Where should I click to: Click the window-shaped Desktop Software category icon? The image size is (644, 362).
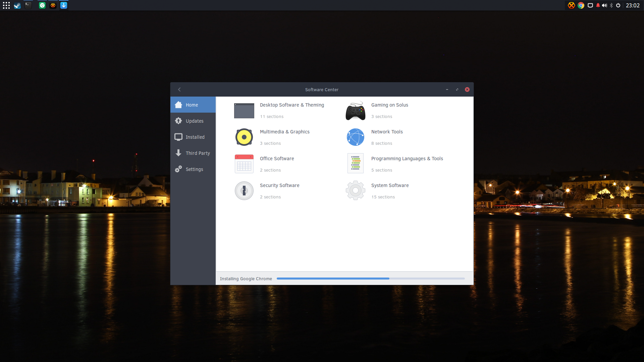click(244, 111)
